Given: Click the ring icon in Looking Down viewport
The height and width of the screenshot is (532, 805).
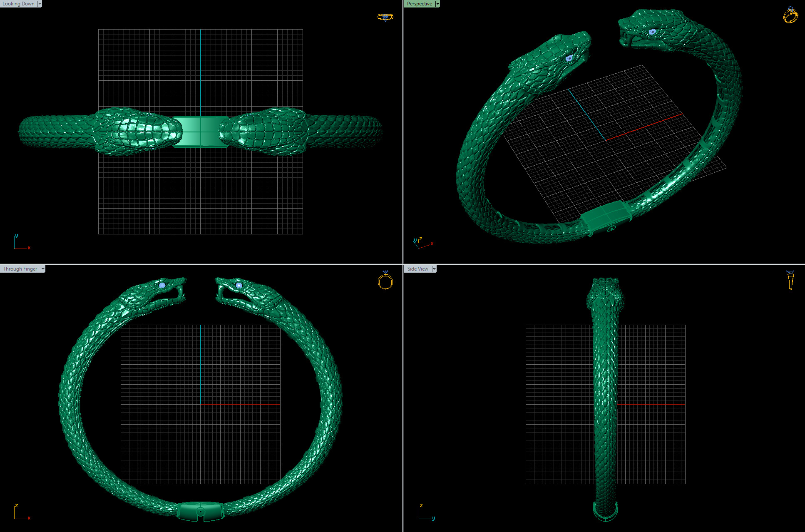Looking at the screenshot, I should 385,17.
